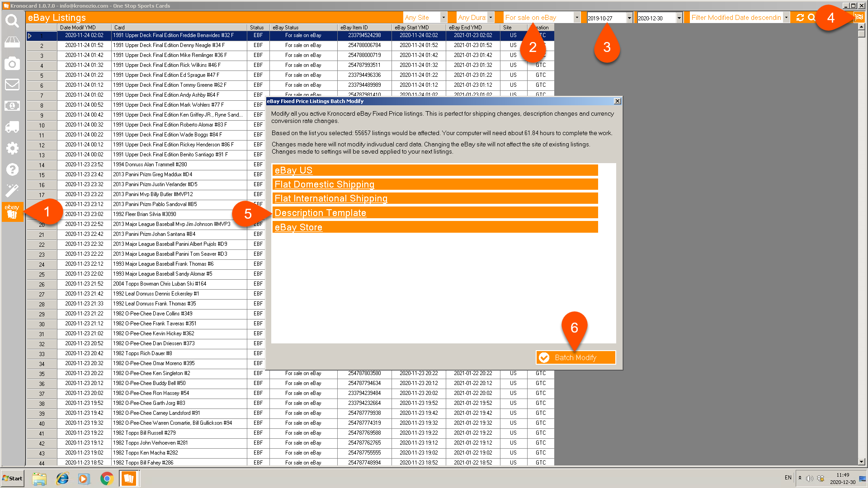This screenshot has height=488, width=868.
Task: Open the shipping truck icon in the sidebar
Action: [12, 127]
